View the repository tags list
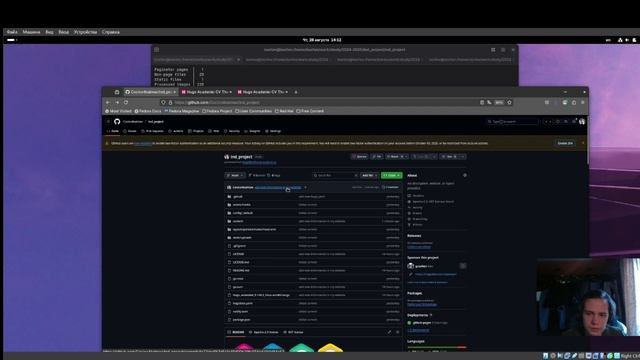Screen dimensions: 640x360 (274, 176)
